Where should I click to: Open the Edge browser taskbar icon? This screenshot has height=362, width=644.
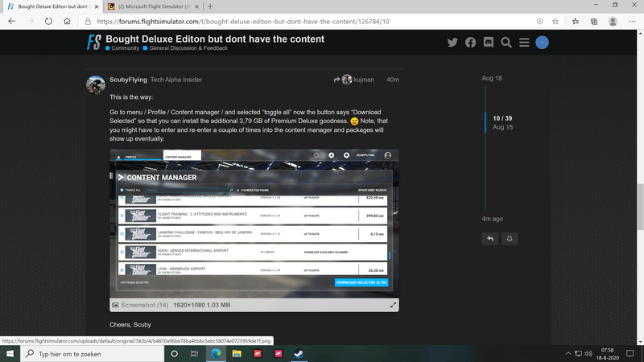(216, 354)
